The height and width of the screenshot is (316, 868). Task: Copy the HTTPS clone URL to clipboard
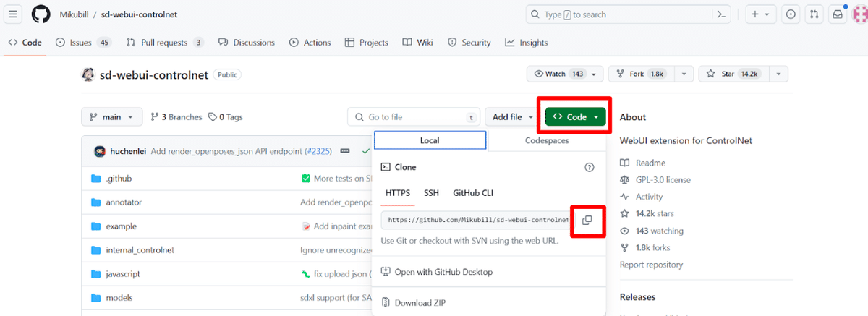pos(587,221)
